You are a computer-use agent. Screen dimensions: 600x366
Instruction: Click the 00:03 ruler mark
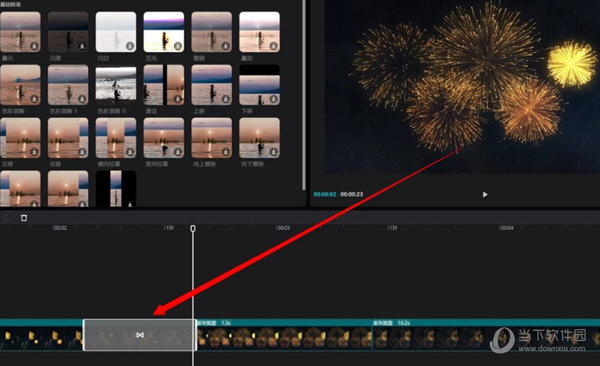283,228
